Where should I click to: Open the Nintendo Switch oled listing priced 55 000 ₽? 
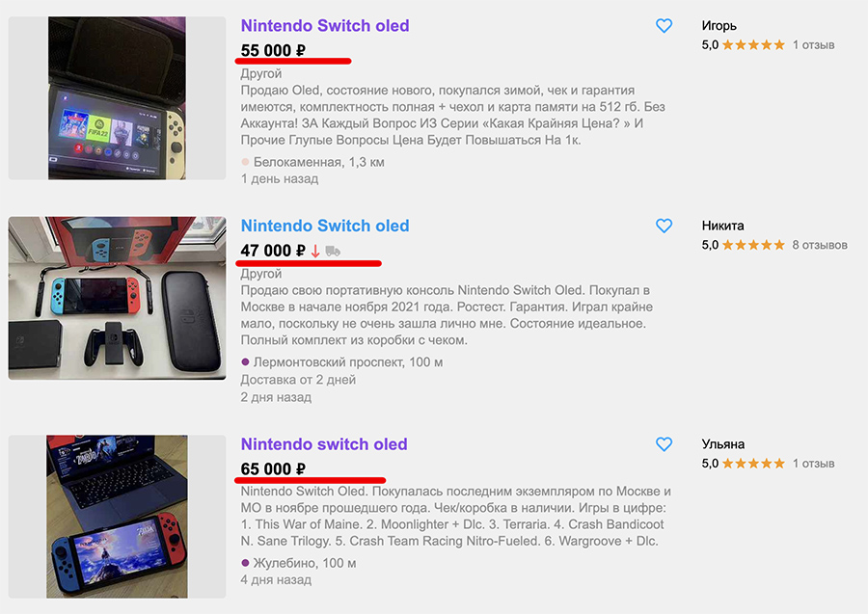point(325,26)
